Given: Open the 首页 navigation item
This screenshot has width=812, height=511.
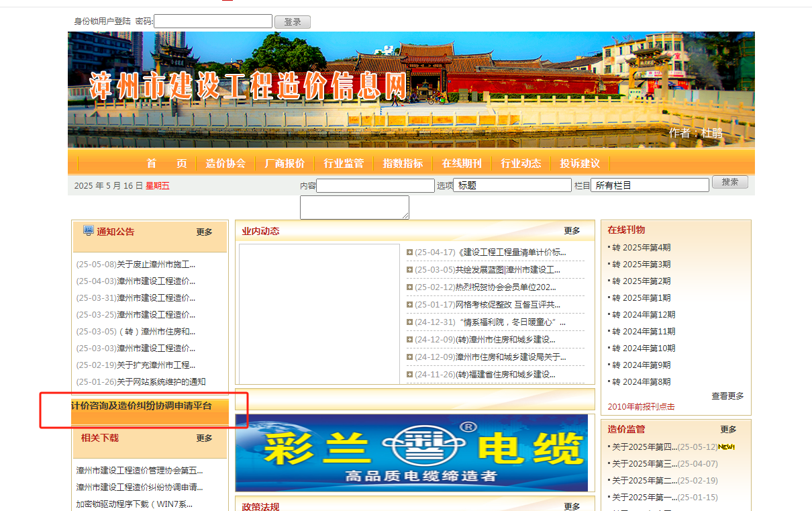Looking at the screenshot, I should tap(167, 163).
